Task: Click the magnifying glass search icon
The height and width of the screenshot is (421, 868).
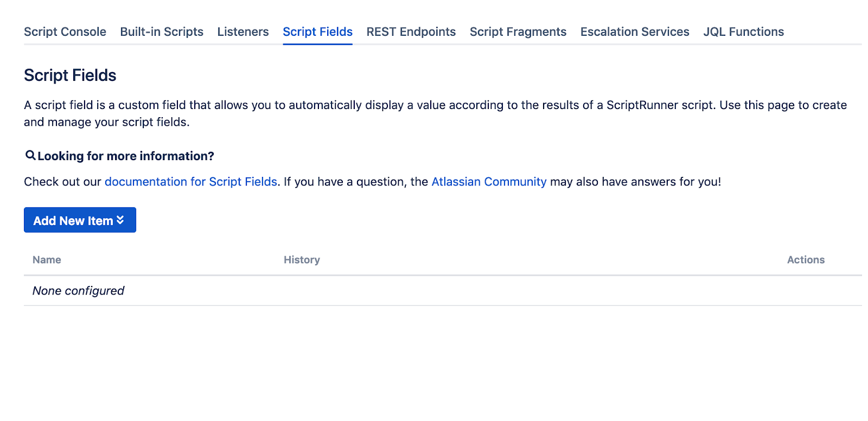Action: pos(30,156)
